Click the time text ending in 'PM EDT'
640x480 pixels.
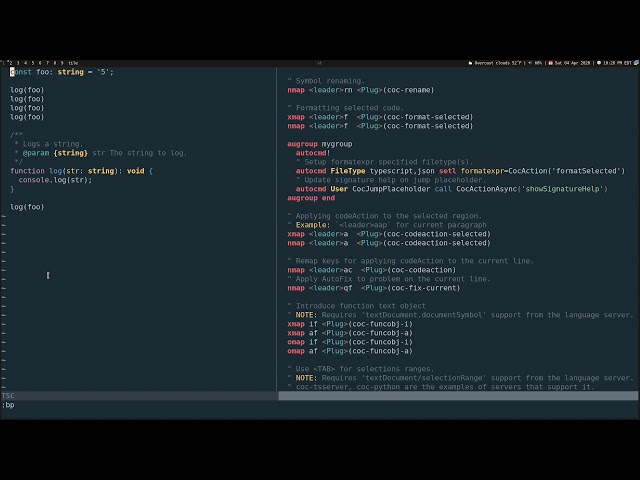tap(617, 63)
